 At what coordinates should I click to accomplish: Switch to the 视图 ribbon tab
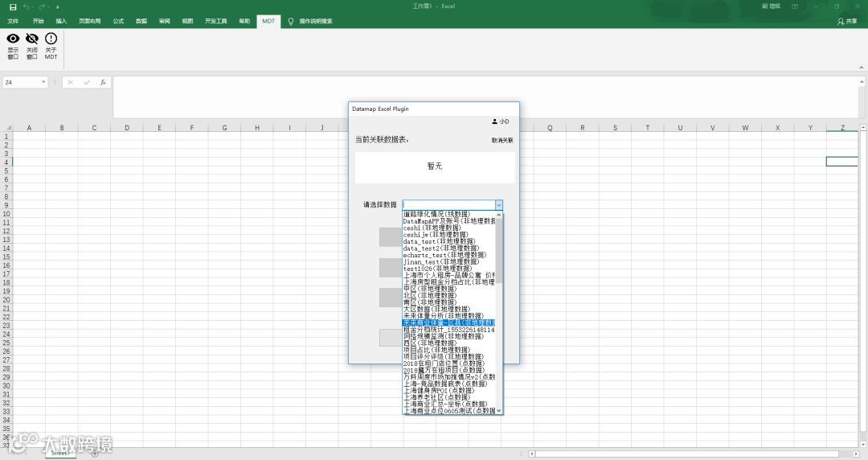[x=187, y=21]
